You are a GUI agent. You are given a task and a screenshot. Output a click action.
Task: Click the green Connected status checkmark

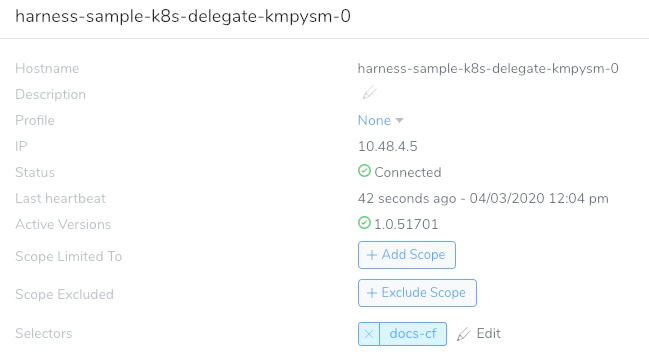[x=364, y=171]
